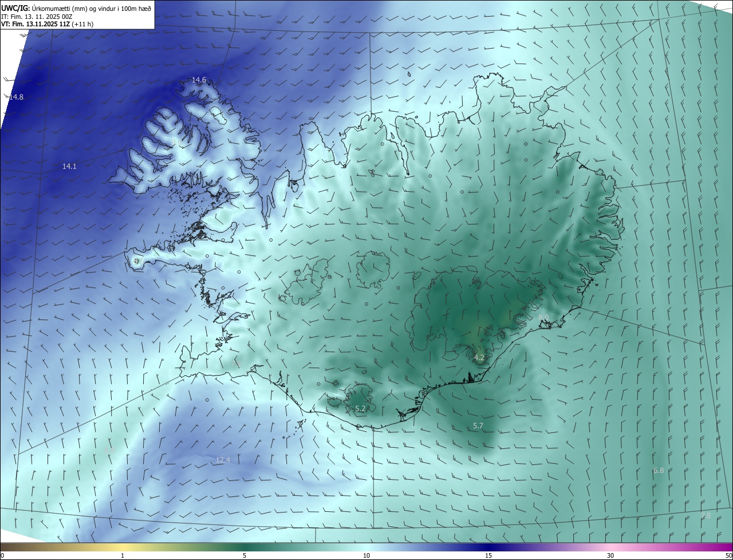Click the dark blue segment of colour scale

click(490, 547)
